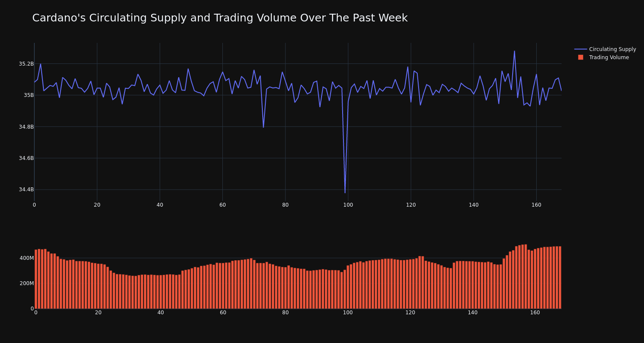This screenshot has height=343, width=644.
Task: Click the 34.6B y-axis label
Action: click(26, 158)
